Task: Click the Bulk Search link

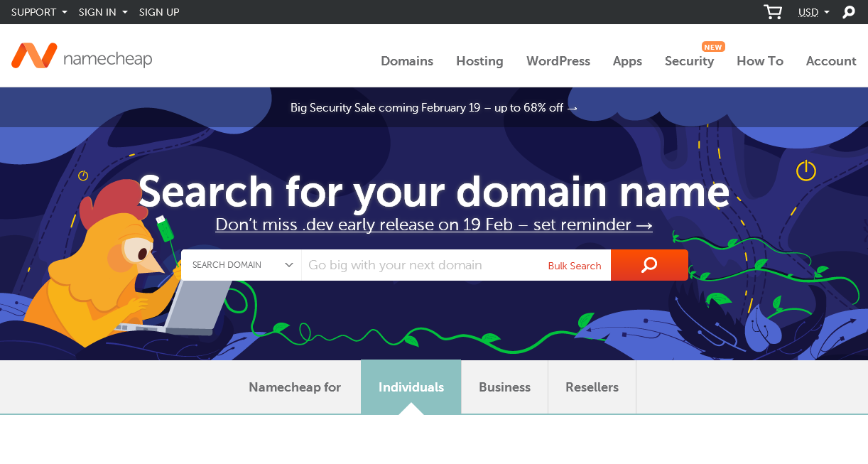Action: [x=575, y=266]
